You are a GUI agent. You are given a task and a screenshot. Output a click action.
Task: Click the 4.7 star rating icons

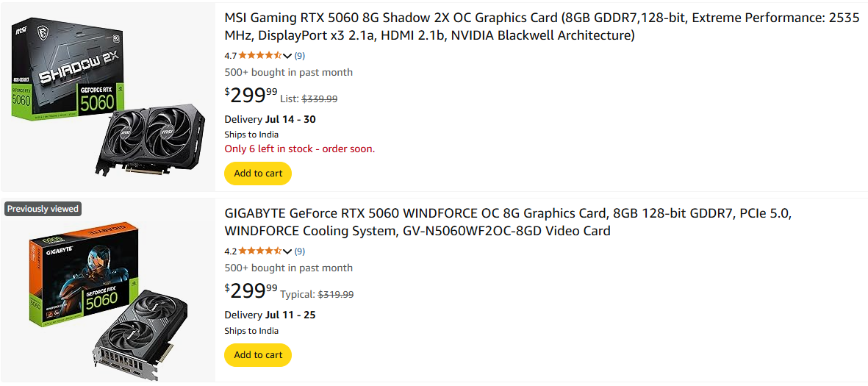[259, 55]
